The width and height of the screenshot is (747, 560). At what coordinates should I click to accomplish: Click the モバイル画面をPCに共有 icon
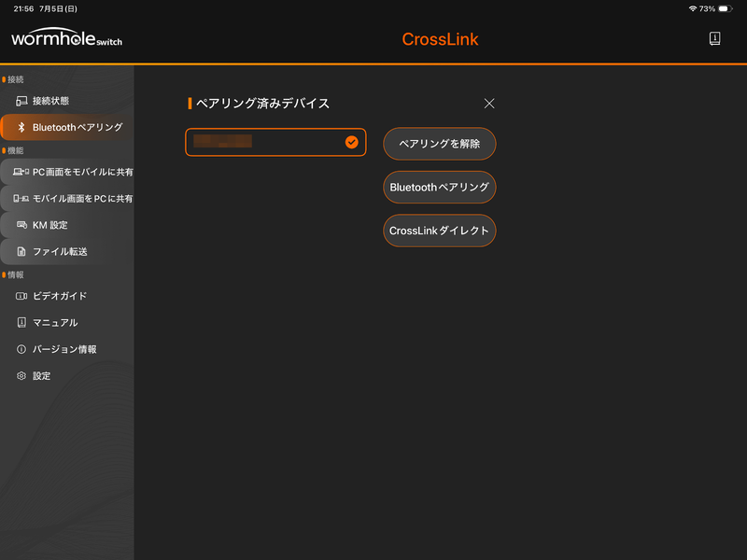coord(21,199)
